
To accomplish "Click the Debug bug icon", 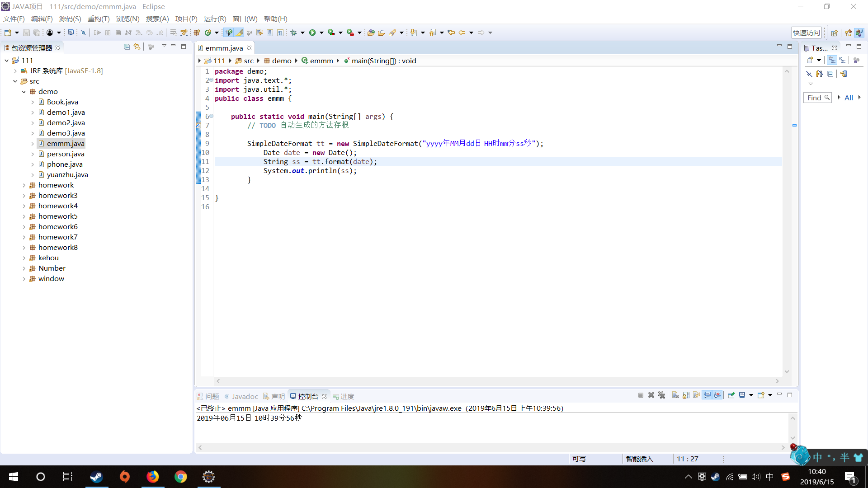I will pos(293,33).
